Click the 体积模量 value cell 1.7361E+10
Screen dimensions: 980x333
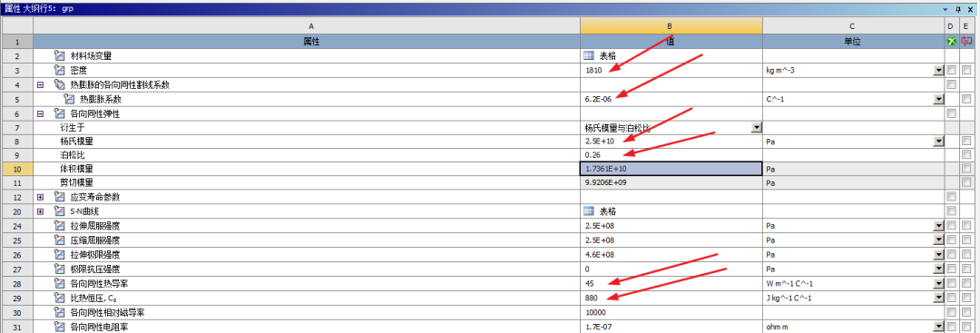pyautogui.click(x=671, y=169)
